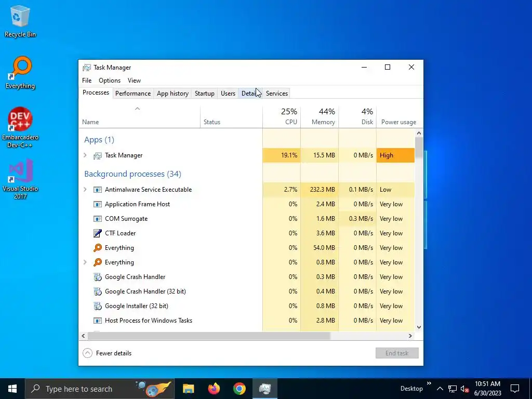Screen dimensions: 532x399
Task: Select the Processes tab
Action: (96, 92)
